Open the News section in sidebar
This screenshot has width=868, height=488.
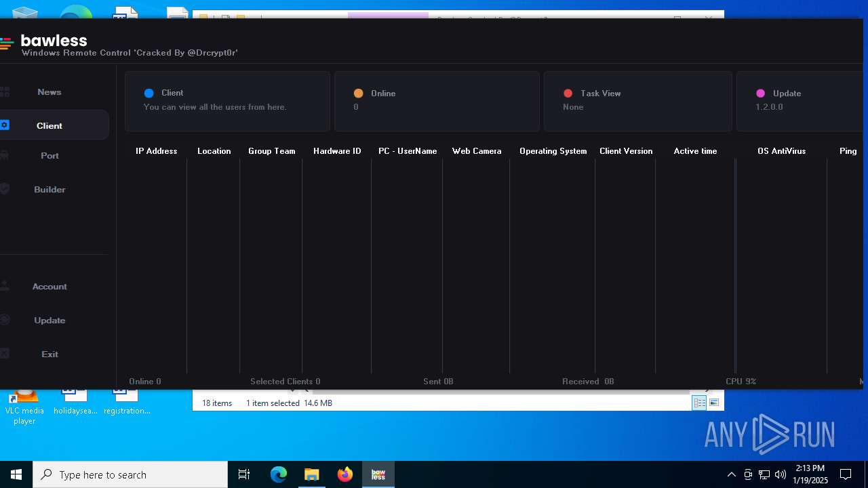50,92
